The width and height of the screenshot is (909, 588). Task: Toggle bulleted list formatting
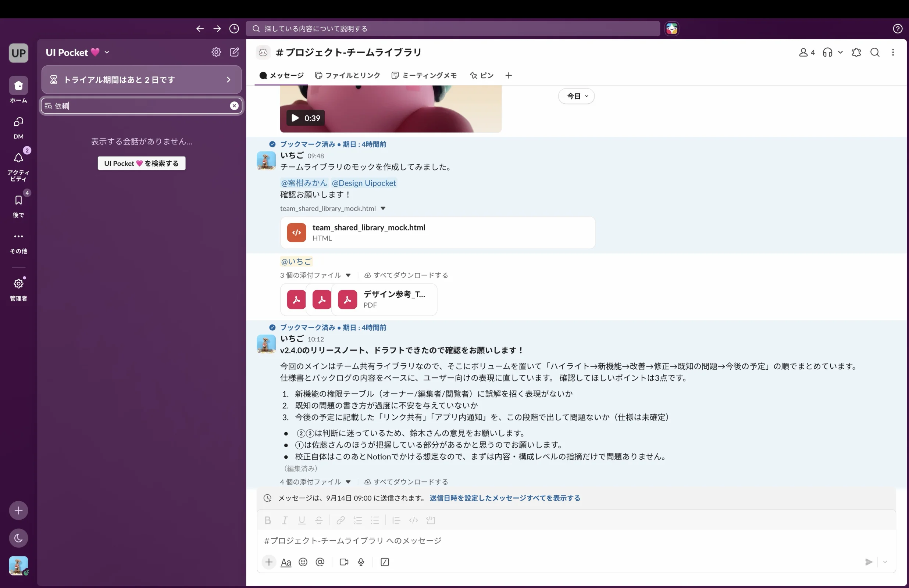pos(375,520)
